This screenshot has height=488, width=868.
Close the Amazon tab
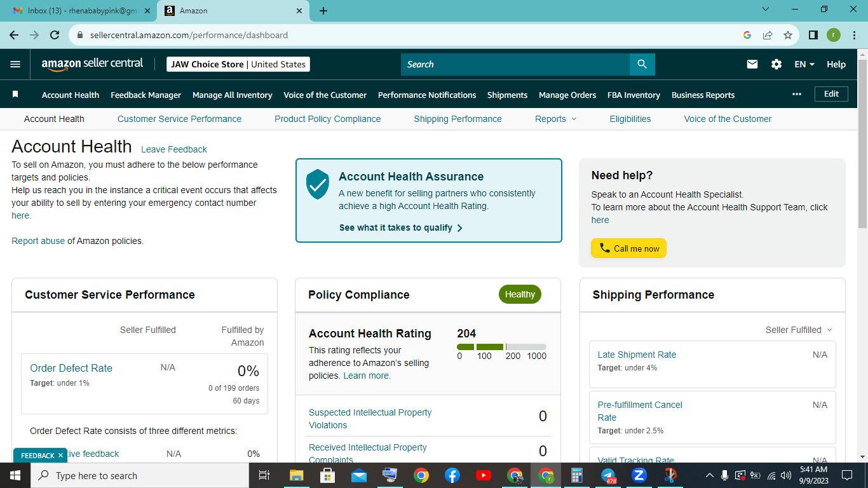point(300,11)
